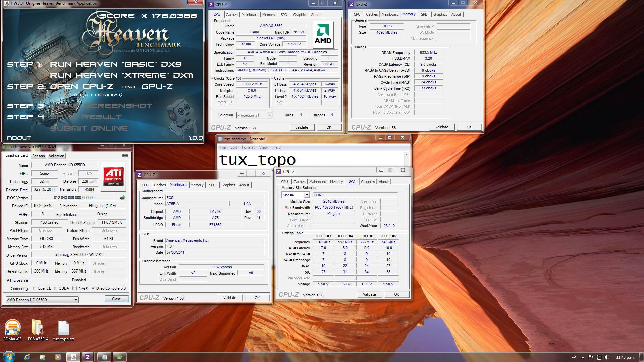Click the mainboard model value A75F-A
This screenshot has width=644, height=362.
pyautogui.click(x=197, y=204)
